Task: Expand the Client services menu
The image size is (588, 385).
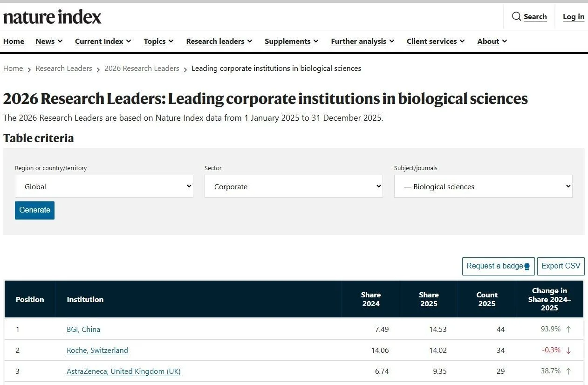Action: [436, 41]
